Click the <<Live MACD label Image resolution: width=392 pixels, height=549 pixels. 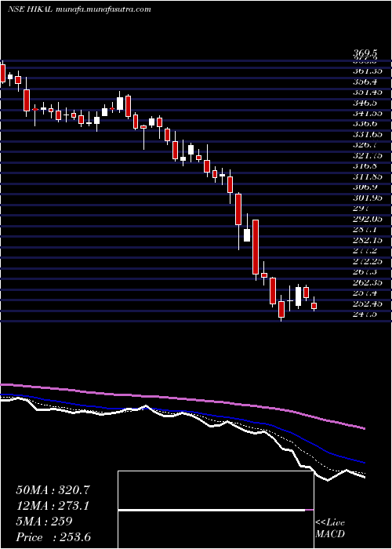point(330,529)
